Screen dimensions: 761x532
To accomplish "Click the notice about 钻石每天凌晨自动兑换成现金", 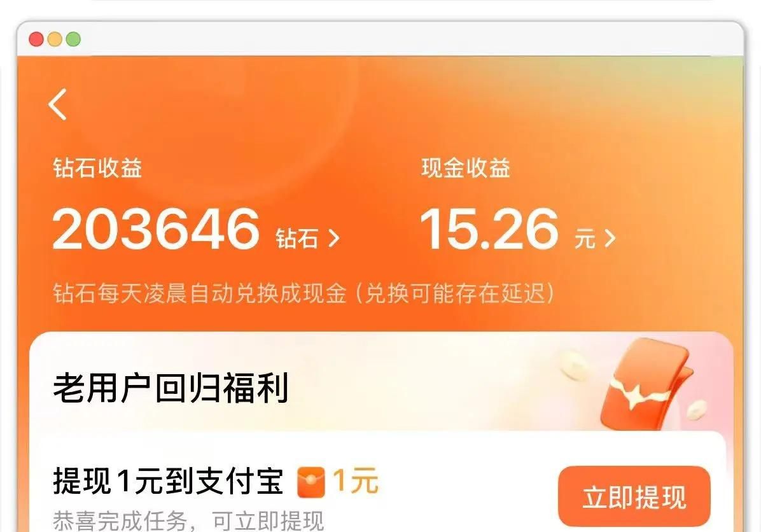I will (304, 293).
